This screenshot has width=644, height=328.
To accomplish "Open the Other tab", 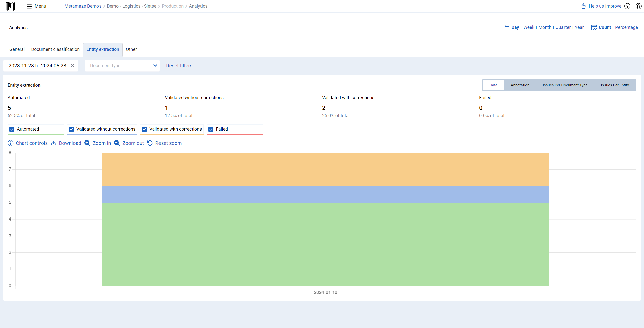I will point(131,49).
